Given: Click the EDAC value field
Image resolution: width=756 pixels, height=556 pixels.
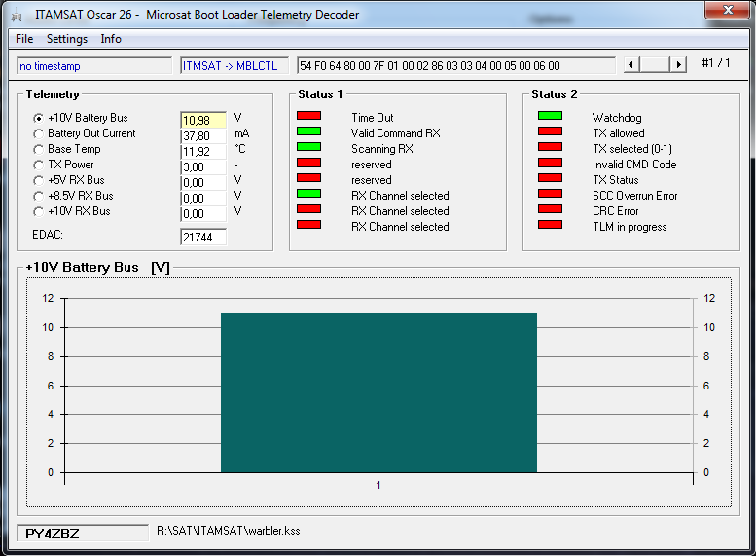Looking at the screenshot, I should coord(202,237).
